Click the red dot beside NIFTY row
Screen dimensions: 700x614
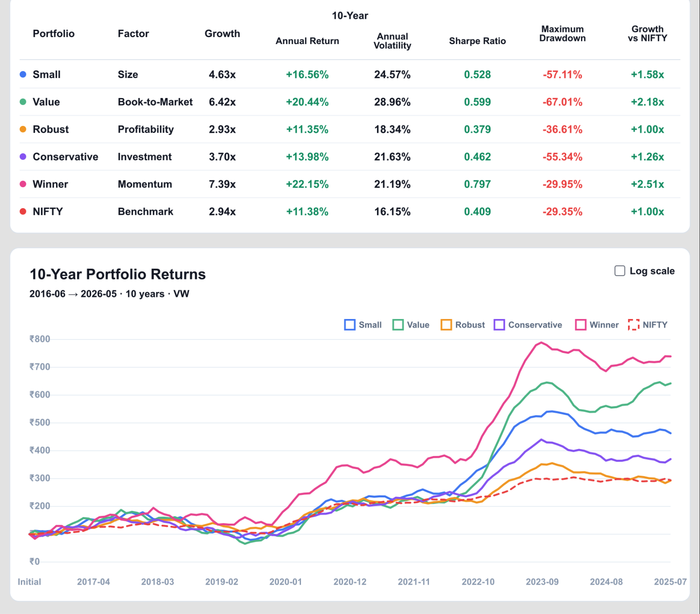[23, 211]
